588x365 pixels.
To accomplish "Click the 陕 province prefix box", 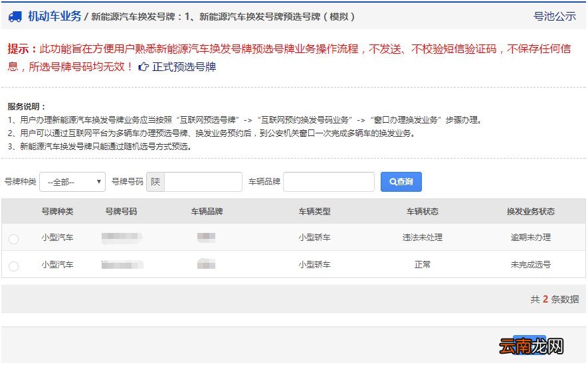I will (155, 182).
